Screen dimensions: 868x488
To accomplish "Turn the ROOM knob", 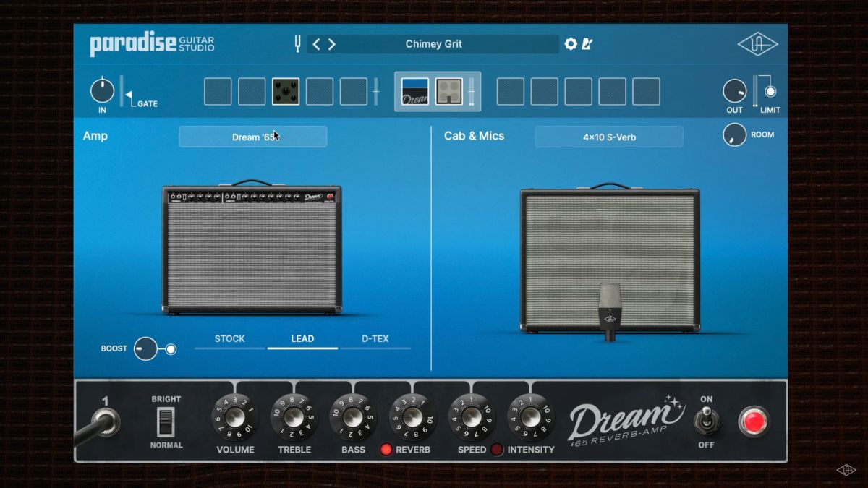I will point(735,134).
